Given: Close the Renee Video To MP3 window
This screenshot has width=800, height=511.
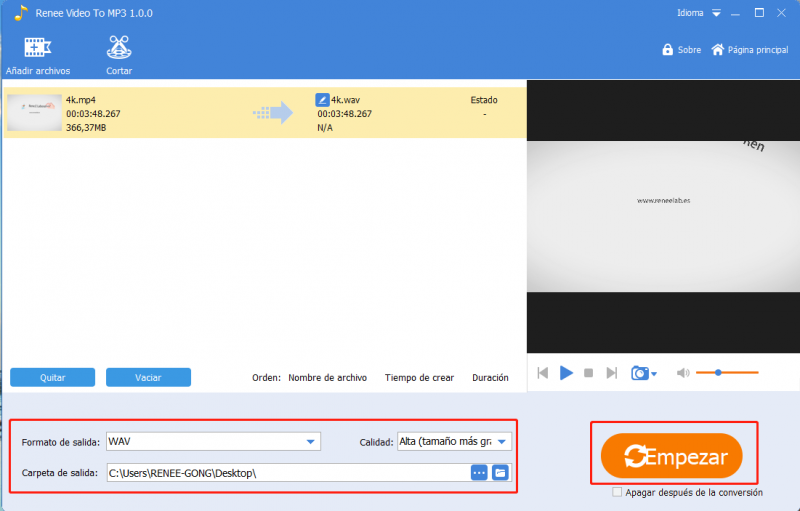Looking at the screenshot, I should click(x=781, y=13).
